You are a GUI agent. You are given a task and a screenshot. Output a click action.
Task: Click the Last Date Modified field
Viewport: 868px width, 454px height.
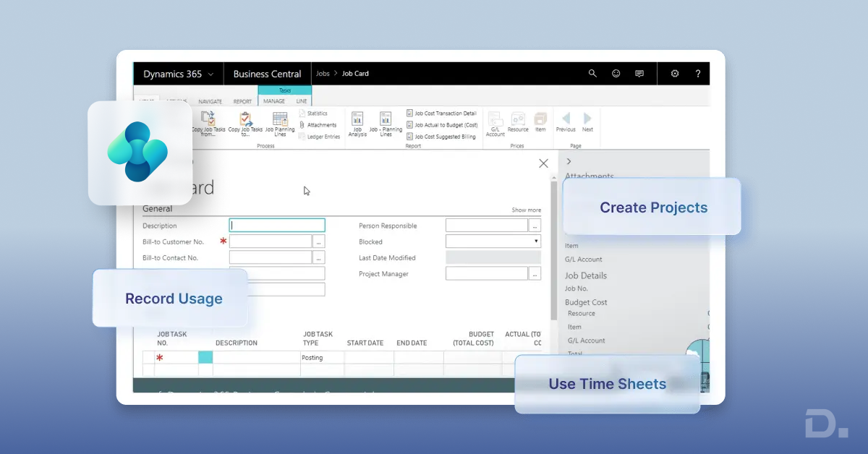click(493, 257)
